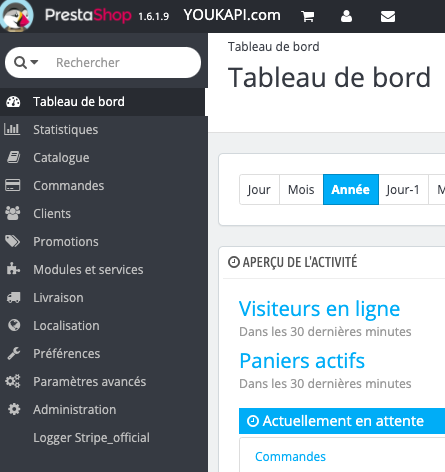Expand the search filter dropdown arrow
This screenshot has width=445, height=472.
34,62
